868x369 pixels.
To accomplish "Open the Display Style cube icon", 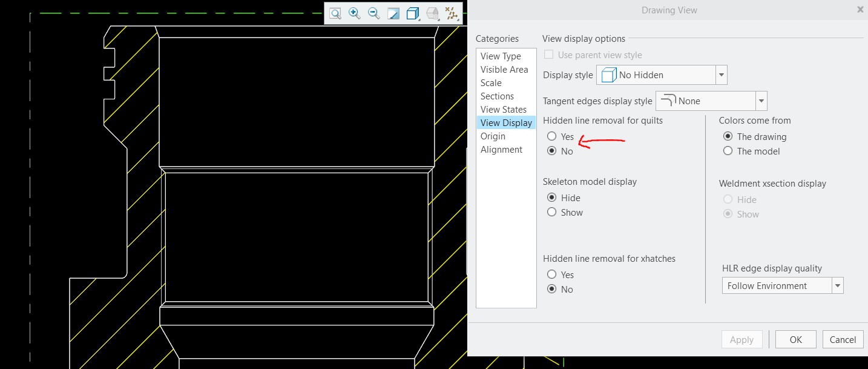I will [x=412, y=13].
